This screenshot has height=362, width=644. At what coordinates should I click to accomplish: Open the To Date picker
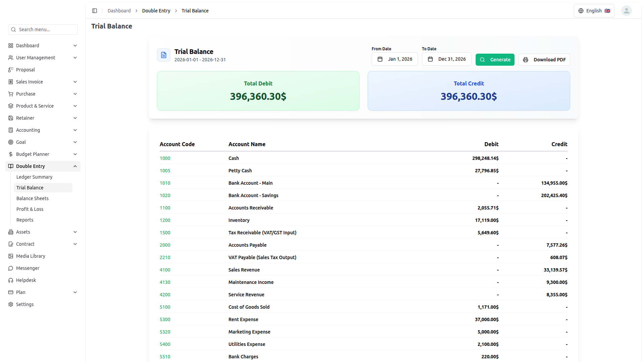click(446, 59)
